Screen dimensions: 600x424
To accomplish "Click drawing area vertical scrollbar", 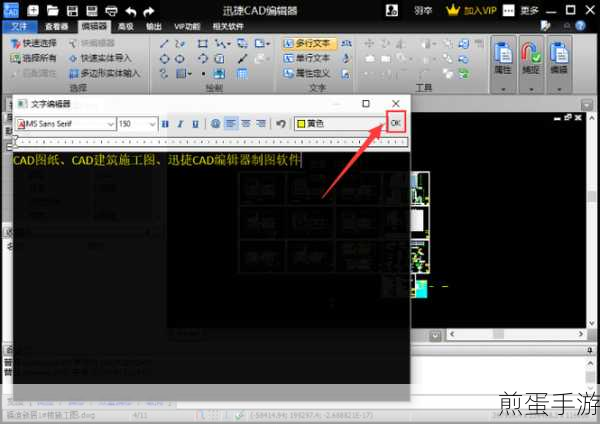I will pos(591,220).
